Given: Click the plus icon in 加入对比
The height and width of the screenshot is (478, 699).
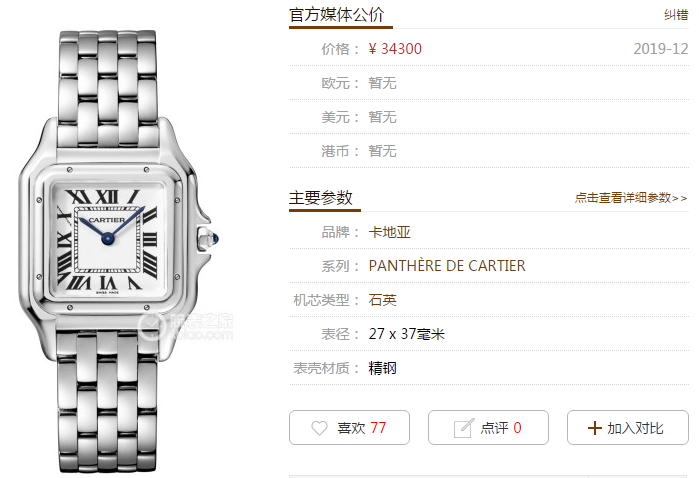Looking at the screenshot, I should coord(595,428).
